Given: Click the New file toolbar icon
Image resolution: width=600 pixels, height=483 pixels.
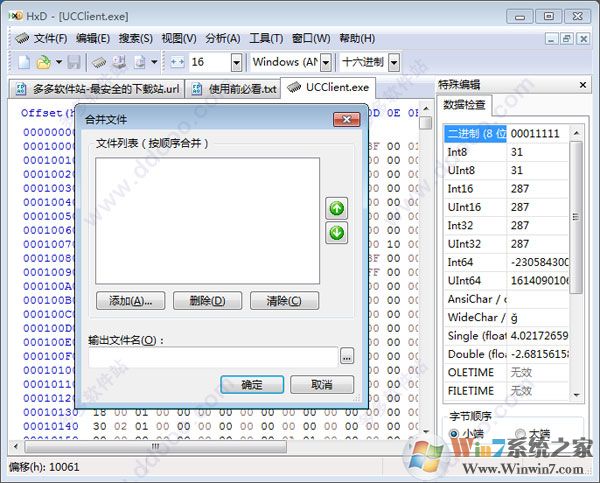Looking at the screenshot, I should coord(24,62).
